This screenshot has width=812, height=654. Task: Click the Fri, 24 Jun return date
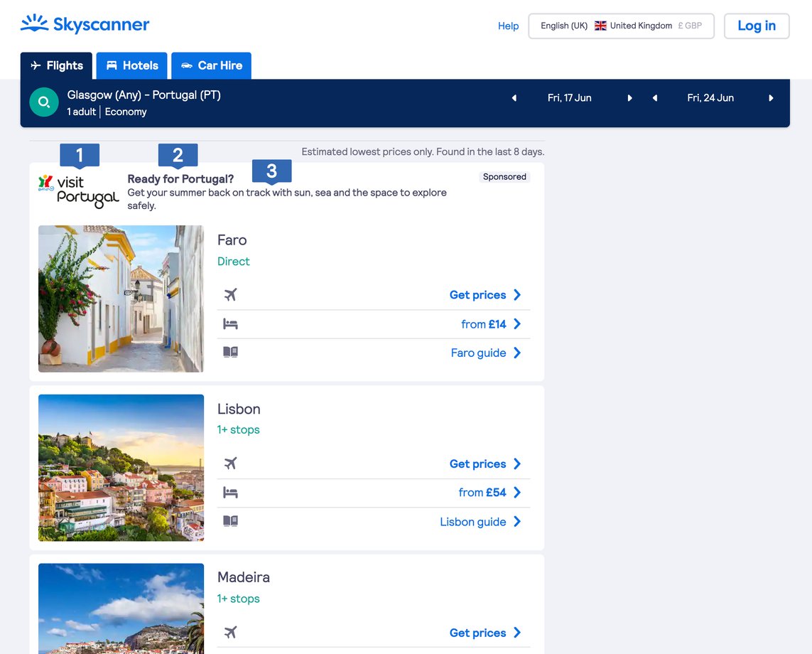tap(710, 98)
